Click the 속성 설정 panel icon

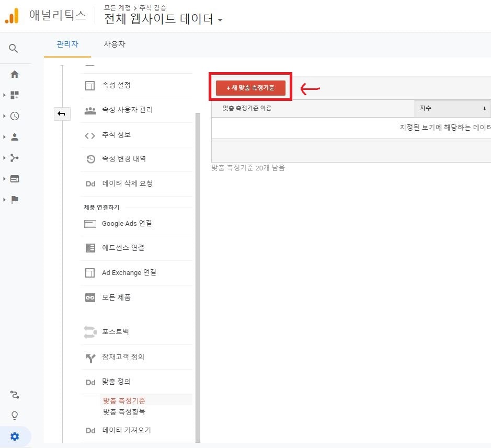(x=90, y=85)
